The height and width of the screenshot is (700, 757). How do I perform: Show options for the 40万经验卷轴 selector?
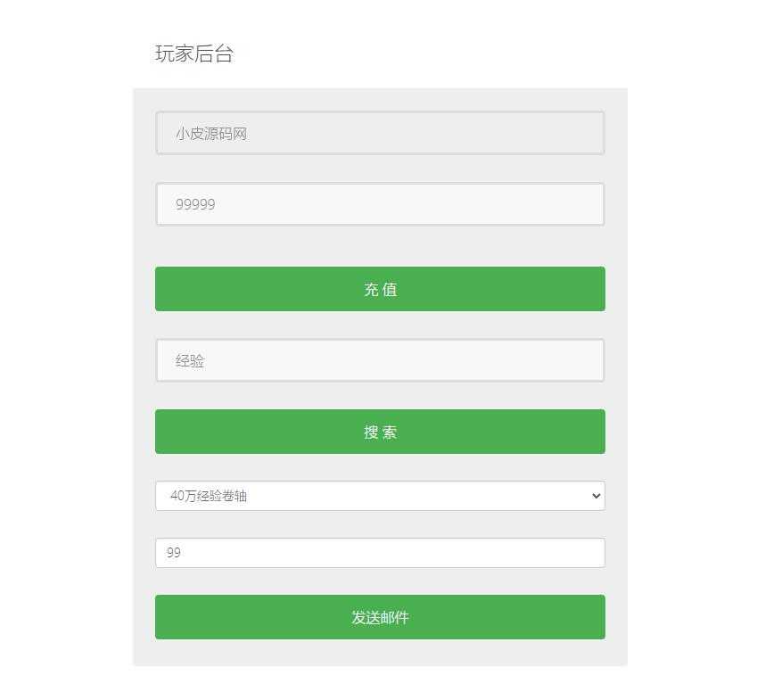(380, 496)
